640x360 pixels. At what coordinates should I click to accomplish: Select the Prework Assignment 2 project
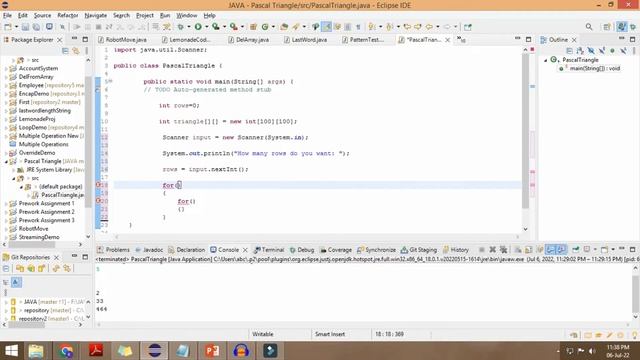click(x=47, y=212)
